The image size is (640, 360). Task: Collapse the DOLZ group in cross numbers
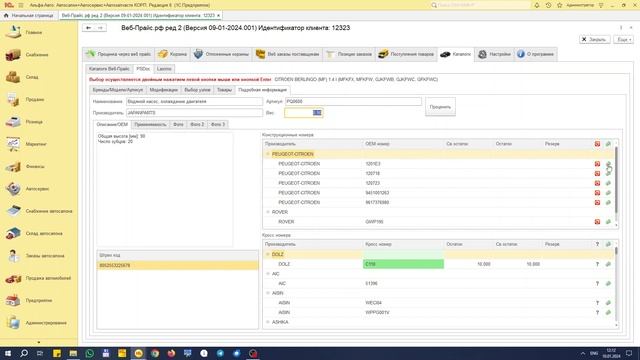point(268,254)
